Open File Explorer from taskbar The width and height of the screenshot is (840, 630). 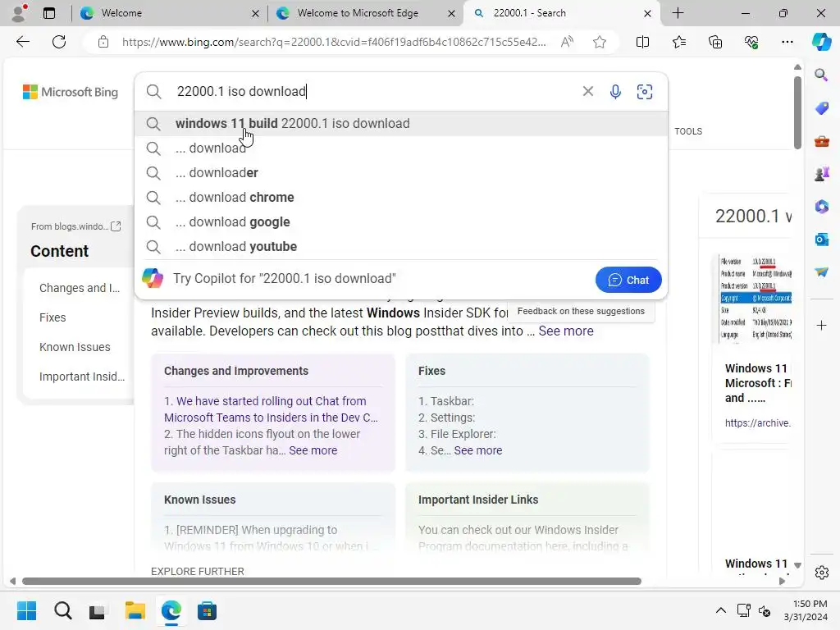[135, 610]
